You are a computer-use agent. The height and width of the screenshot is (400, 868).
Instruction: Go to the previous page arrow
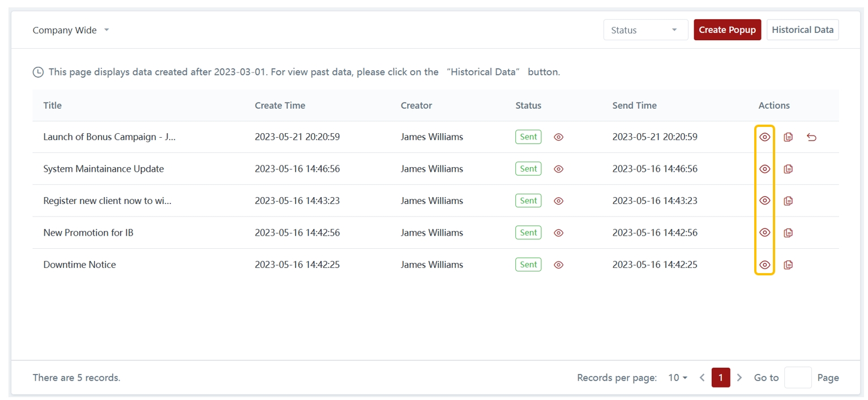point(702,378)
